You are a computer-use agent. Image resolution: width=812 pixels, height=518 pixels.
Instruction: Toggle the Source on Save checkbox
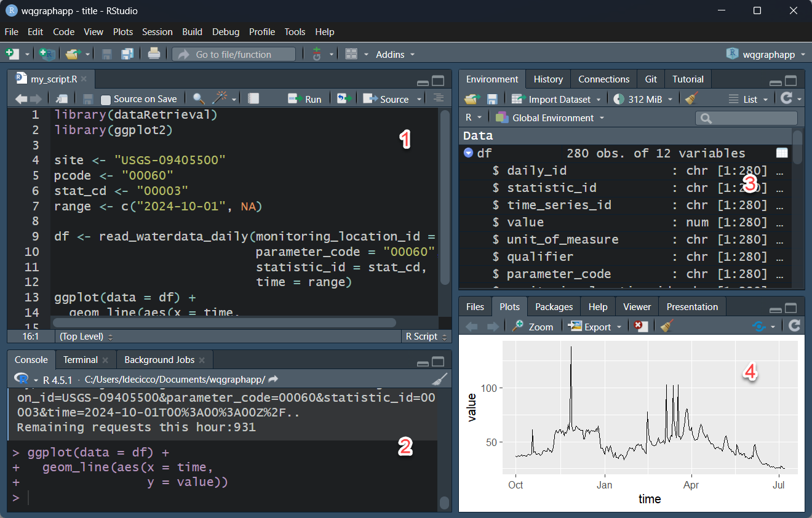tap(106, 99)
